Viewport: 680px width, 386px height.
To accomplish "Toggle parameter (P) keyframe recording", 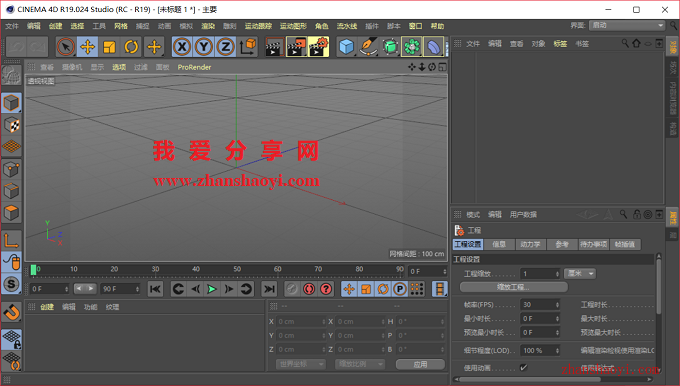I will 400,289.
